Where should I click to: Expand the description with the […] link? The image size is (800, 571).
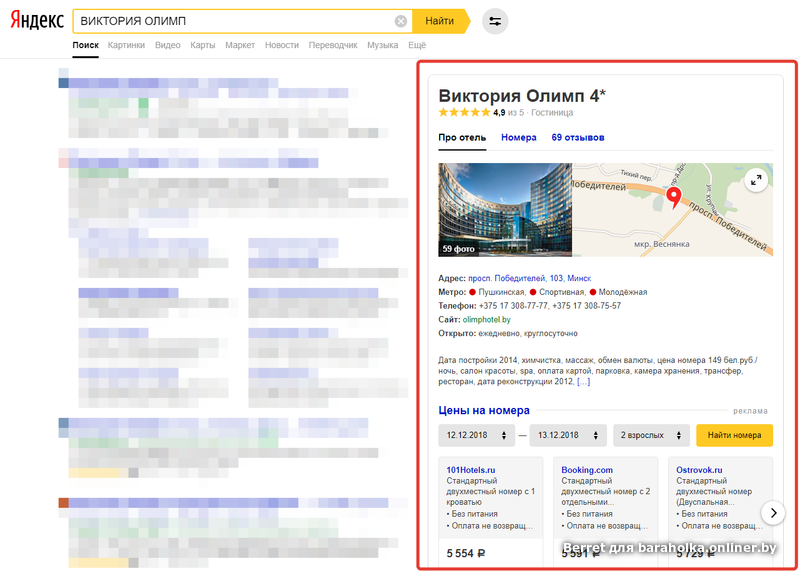coord(584,382)
